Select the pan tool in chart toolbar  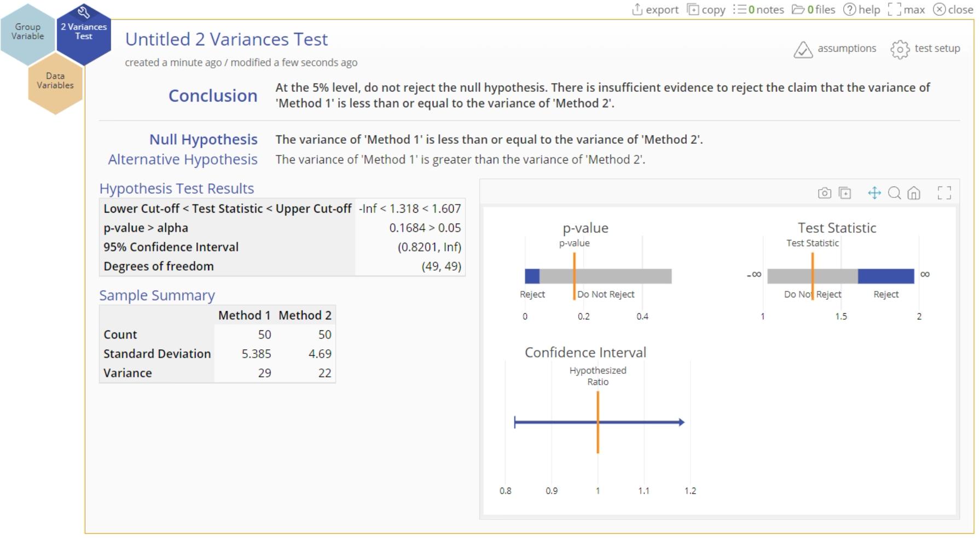click(874, 193)
